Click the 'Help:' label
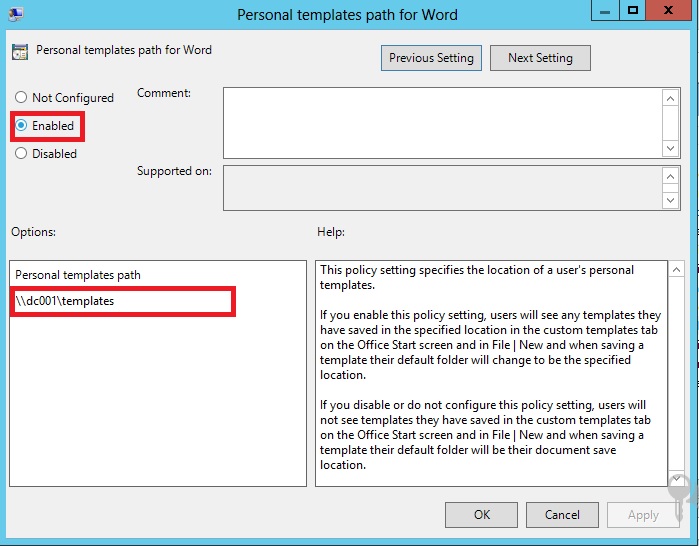Image resolution: width=699 pixels, height=546 pixels. click(x=331, y=232)
